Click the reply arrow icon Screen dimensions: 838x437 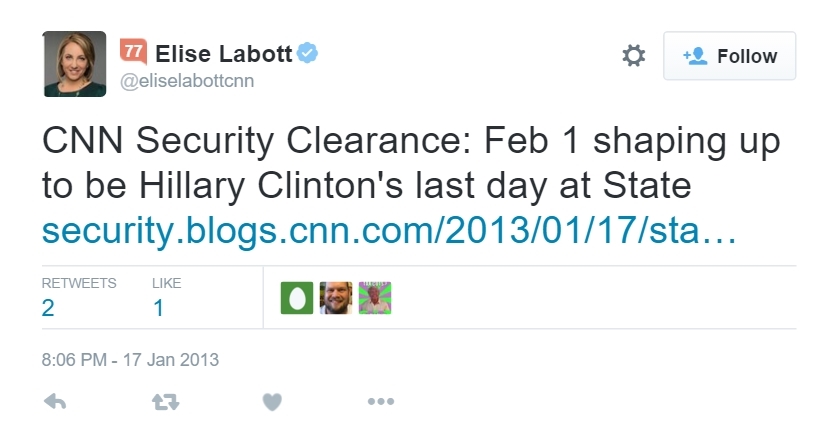[x=56, y=402]
